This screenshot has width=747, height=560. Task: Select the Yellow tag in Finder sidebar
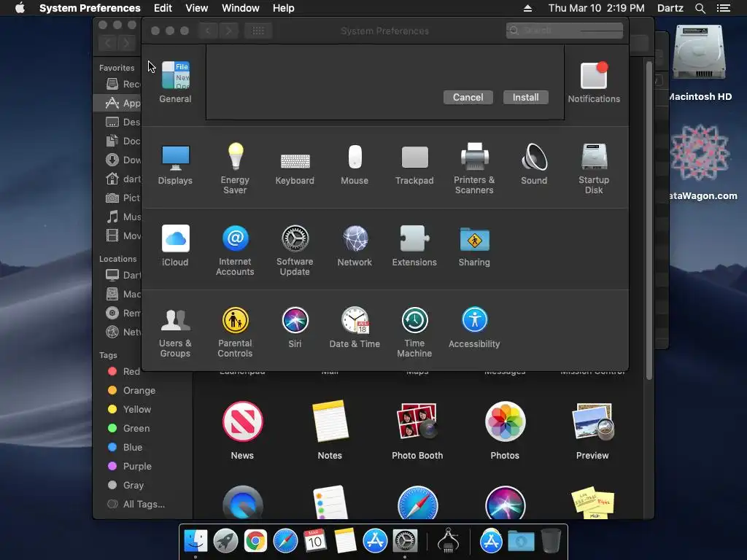click(130, 410)
